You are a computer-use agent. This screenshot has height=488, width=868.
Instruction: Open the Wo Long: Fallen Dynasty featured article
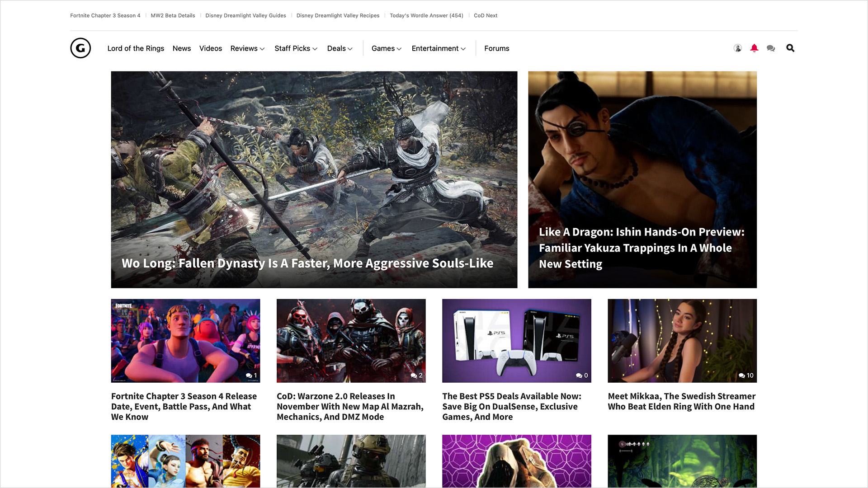(307, 263)
